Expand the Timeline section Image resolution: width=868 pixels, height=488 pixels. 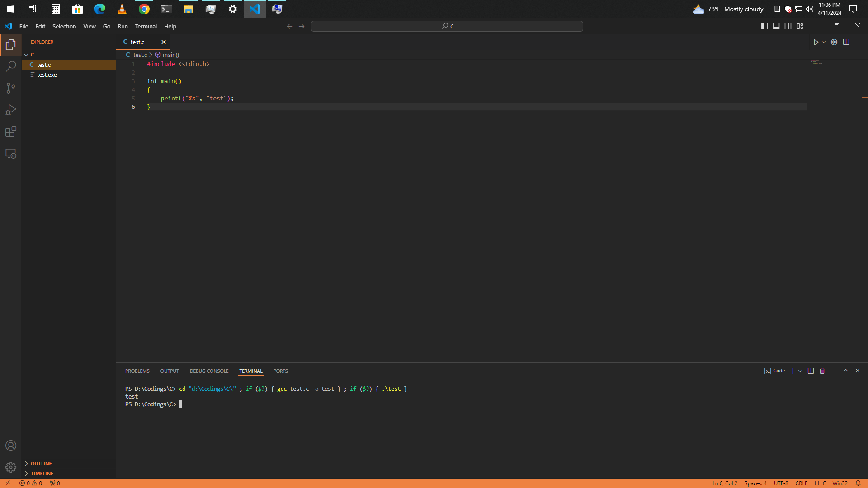click(69, 474)
